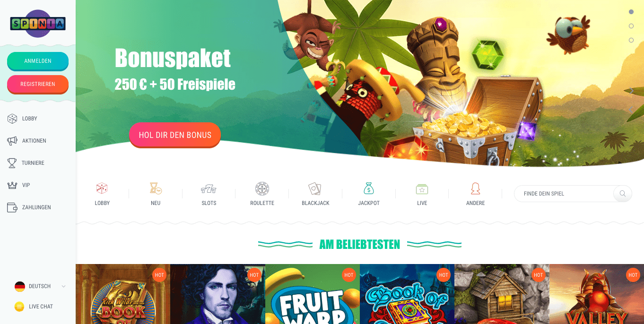
Task: Advance banner with the right arrow chevron
Action: 631,91
